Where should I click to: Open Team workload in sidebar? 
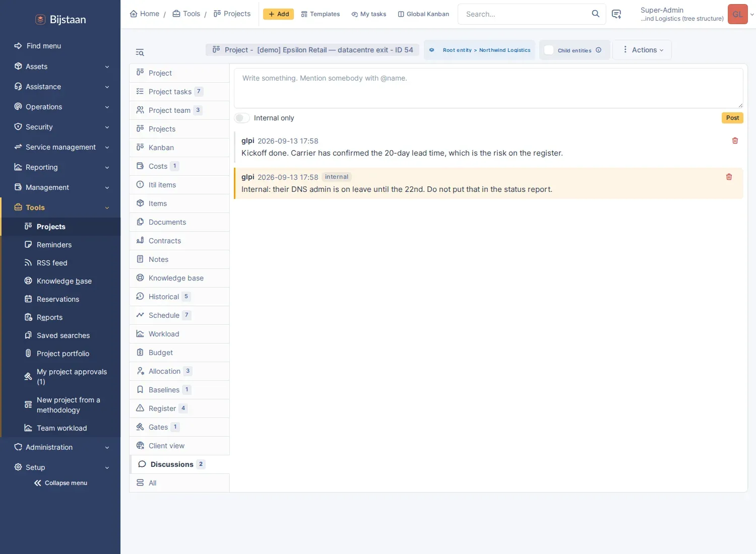(x=61, y=428)
